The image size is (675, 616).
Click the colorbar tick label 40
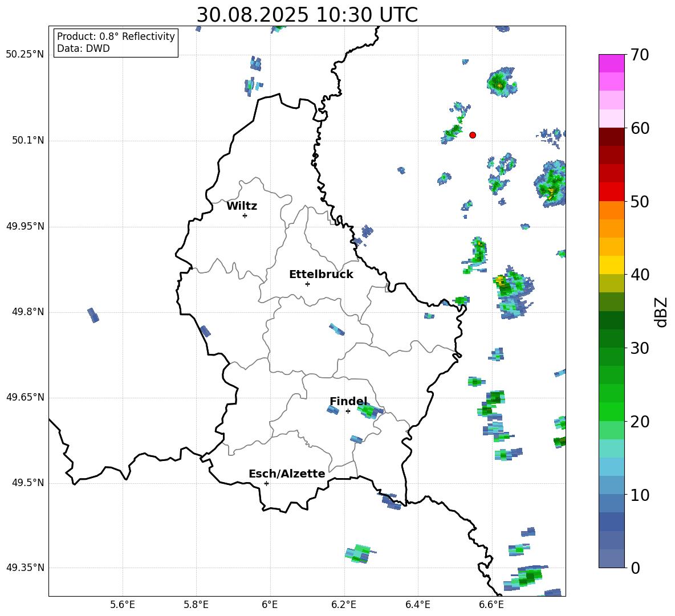[x=640, y=275]
